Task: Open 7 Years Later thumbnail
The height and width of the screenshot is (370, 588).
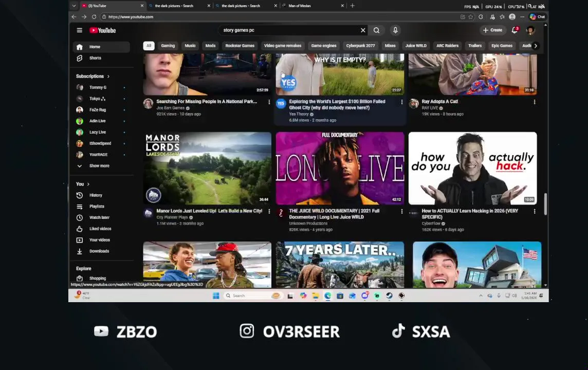Action: coord(340,265)
